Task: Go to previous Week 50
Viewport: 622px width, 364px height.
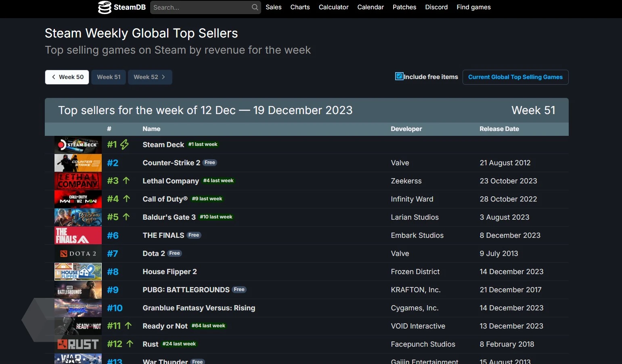Action: coord(67,77)
